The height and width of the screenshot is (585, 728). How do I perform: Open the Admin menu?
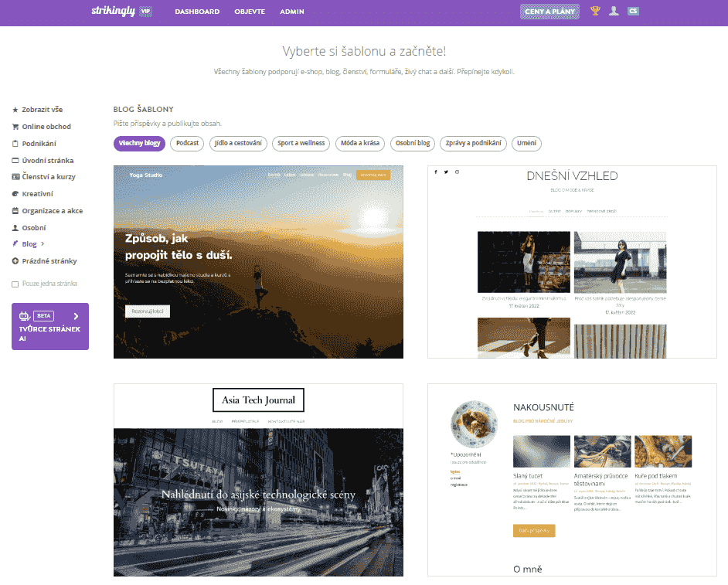[292, 12]
